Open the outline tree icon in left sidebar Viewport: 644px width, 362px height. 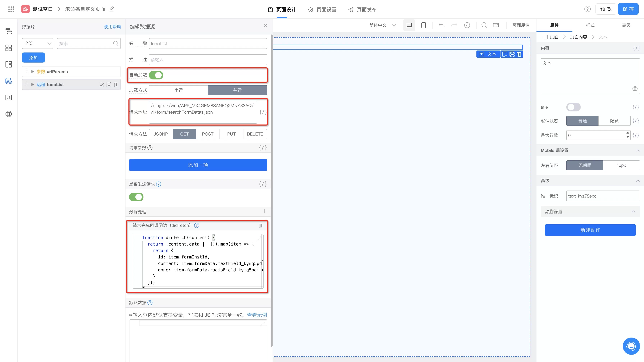pyautogui.click(x=8, y=31)
